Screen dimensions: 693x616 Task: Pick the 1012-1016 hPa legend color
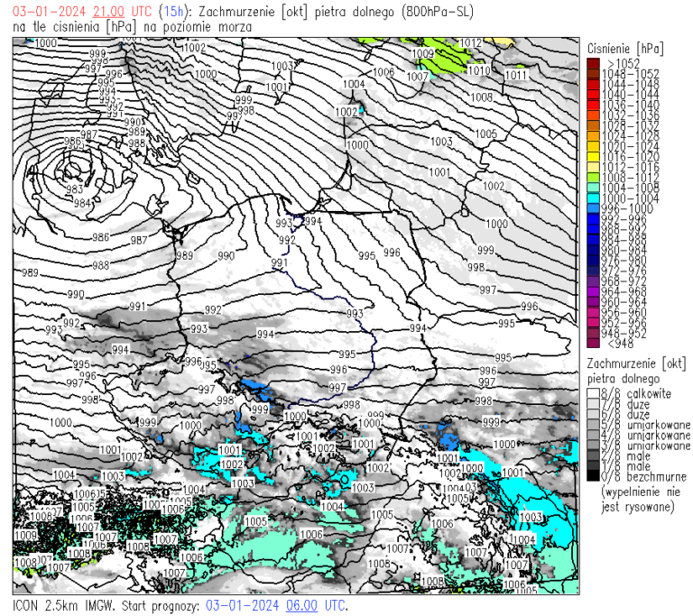coord(592,166)
